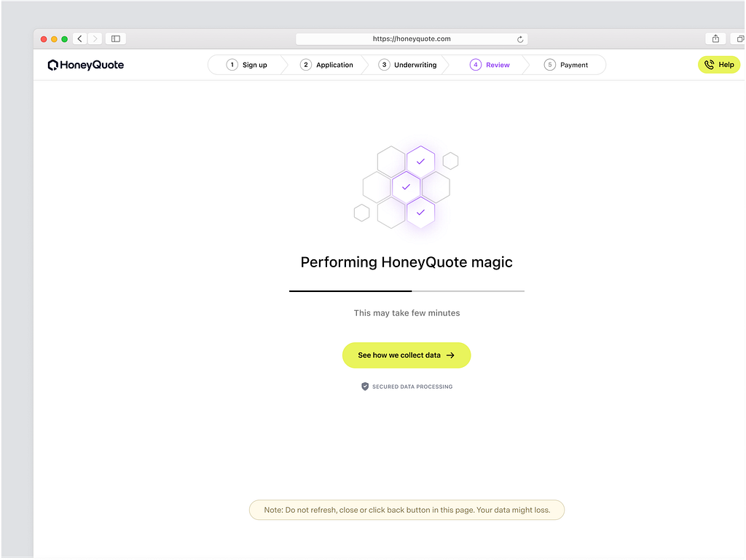Select the Review step
Screen dimensions: 746x560
(x=490, y=65)
